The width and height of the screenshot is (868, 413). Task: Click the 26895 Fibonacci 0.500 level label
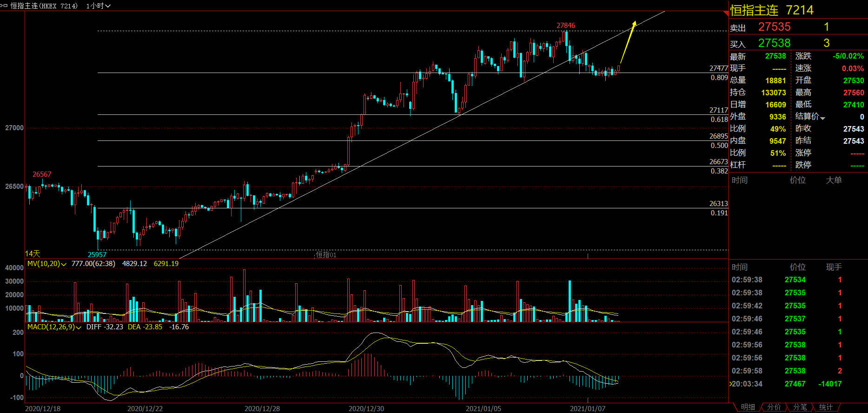[718, 136]
